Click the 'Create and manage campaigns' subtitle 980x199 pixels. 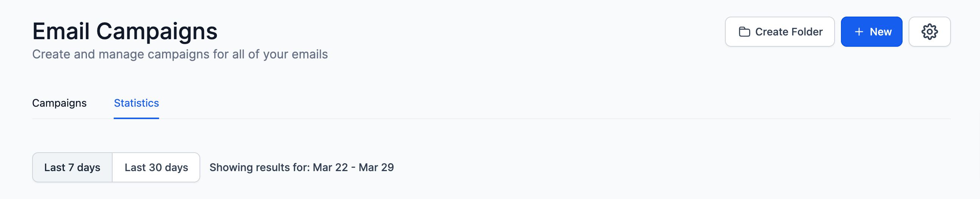[x=179, y=54]
